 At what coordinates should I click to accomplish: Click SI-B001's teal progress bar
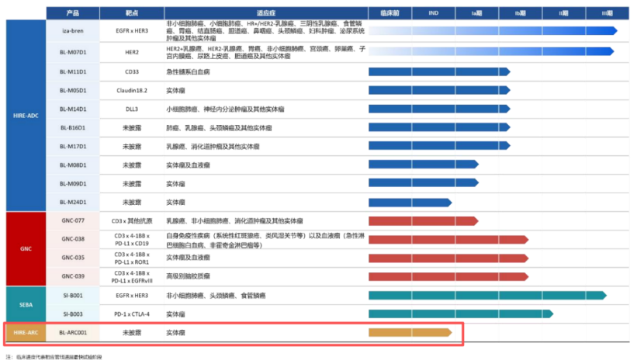pos(487,296)
